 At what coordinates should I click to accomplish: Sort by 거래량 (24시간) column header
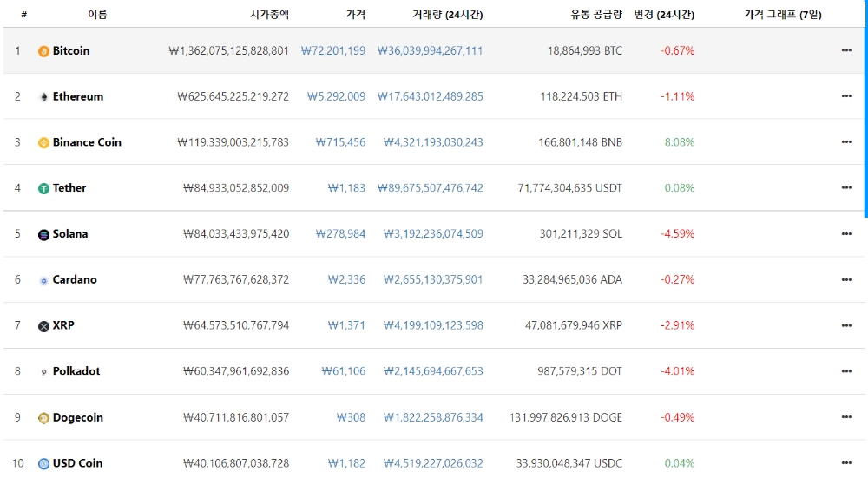pos(447,15)
